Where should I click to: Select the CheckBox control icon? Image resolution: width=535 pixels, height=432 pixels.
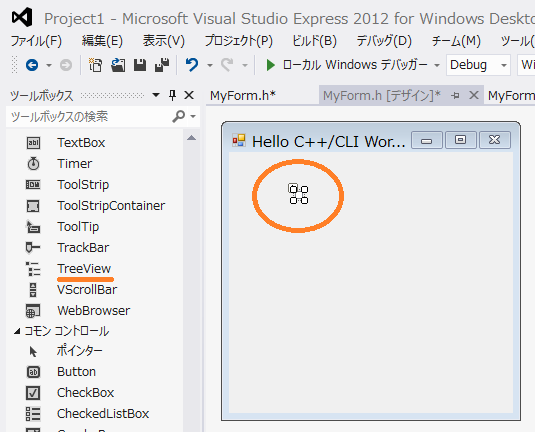(x=33, y=393)
